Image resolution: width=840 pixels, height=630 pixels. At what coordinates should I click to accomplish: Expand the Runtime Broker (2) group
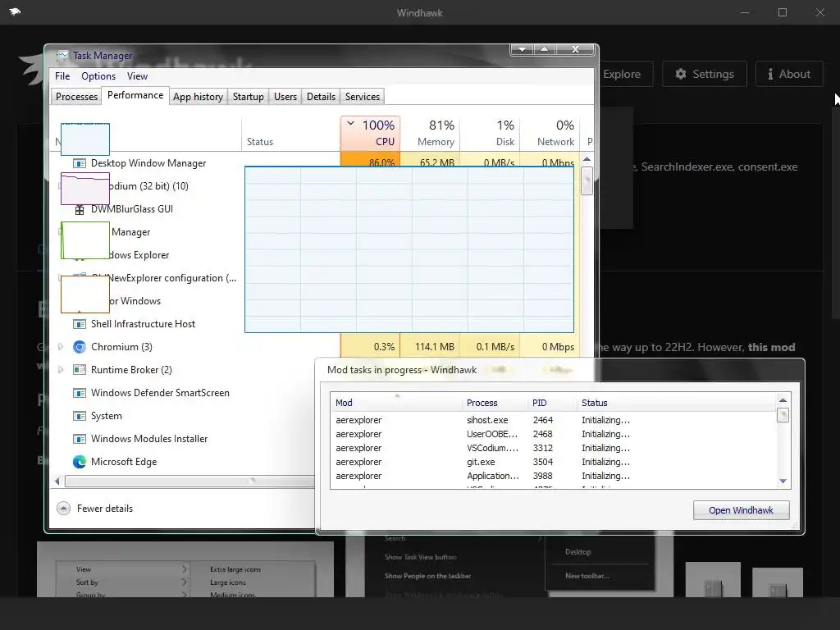(61, 370)
